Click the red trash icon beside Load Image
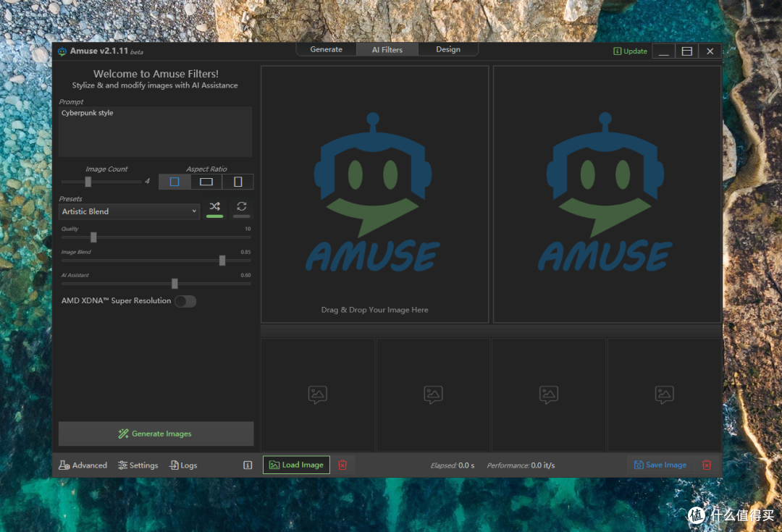The image size is (782, 532). click(342, 465)
